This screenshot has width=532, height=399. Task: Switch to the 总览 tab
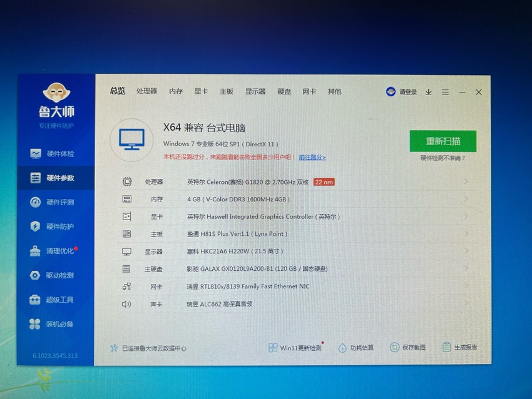tap(118, 91)
